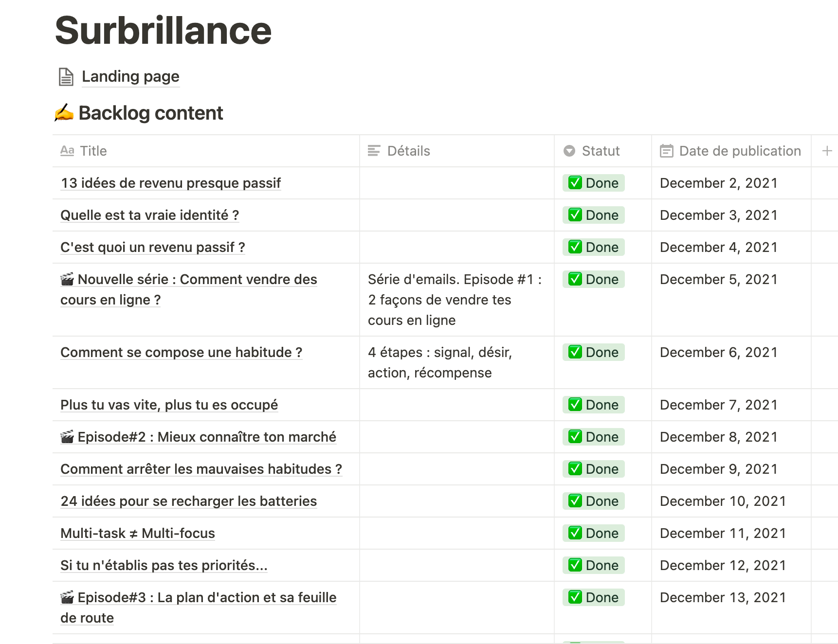838x644 pixels.
Task: Click the plus icon to add a column
Action: point(827,151)
